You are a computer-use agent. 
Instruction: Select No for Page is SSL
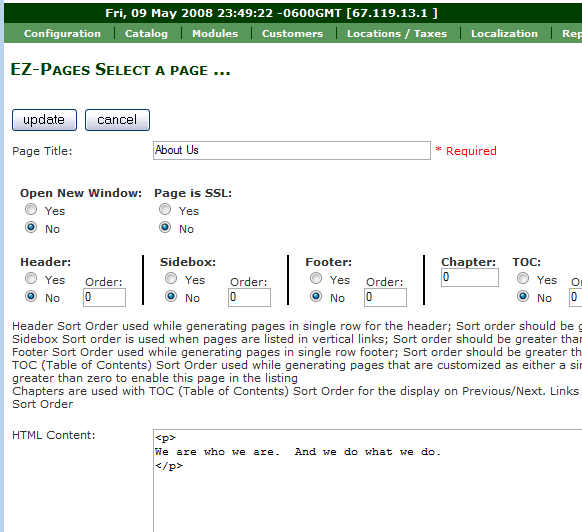point(165,227)
